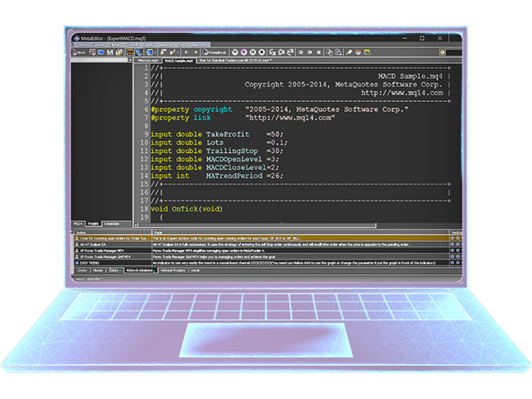Click the rating column header at list right
The image size is (532, 399).
click(x=456, y=233)
